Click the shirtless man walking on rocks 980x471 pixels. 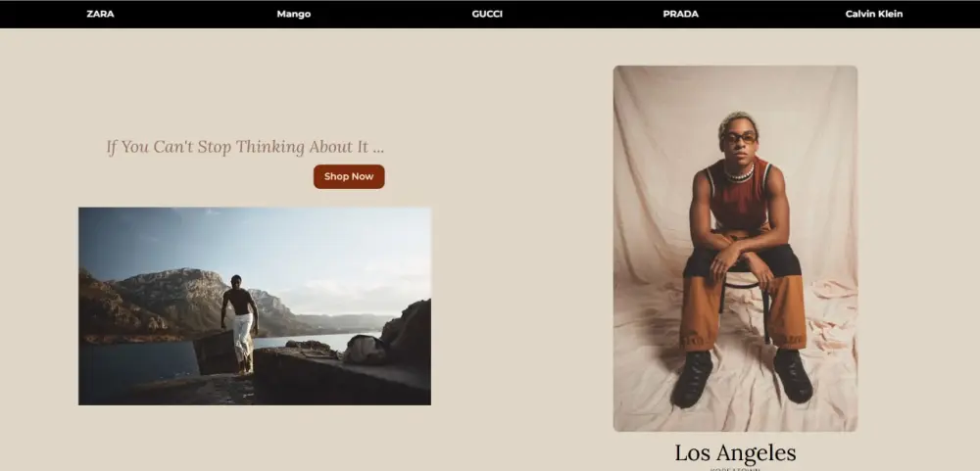[x=241, y=323]
